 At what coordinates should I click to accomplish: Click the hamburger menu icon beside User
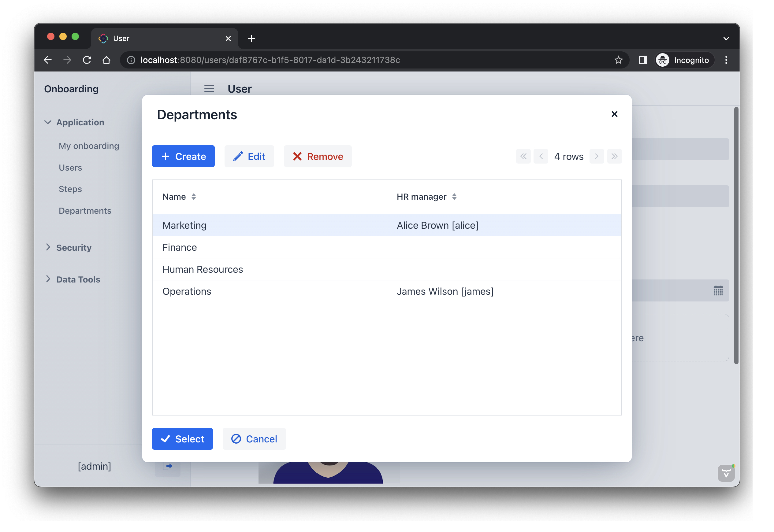[209, 89]
